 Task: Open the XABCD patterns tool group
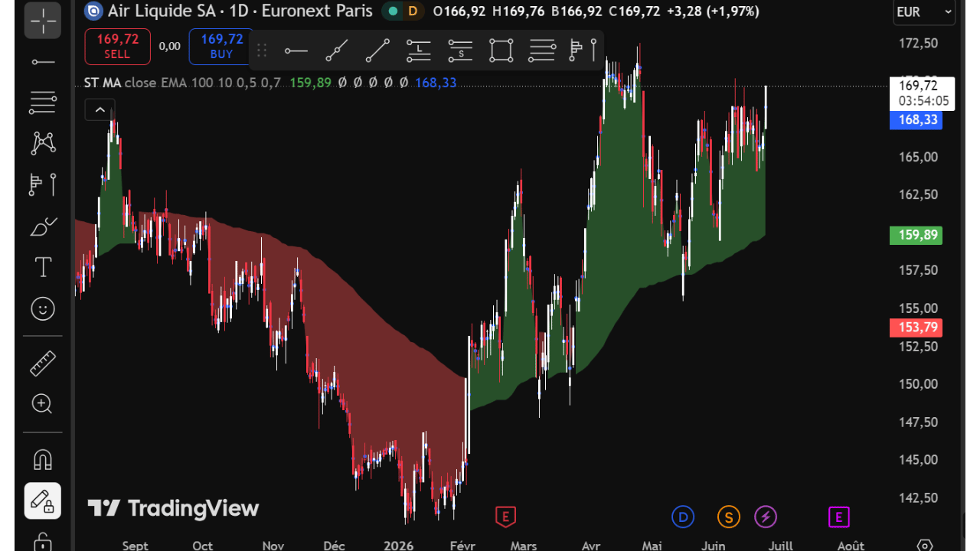pos(43,143)
